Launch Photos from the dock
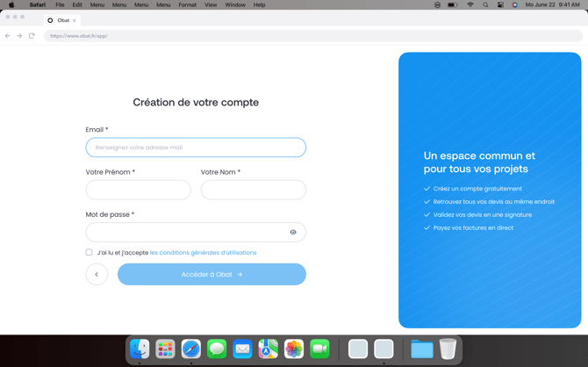Screen dimensions: 588x367 point(294,349)
